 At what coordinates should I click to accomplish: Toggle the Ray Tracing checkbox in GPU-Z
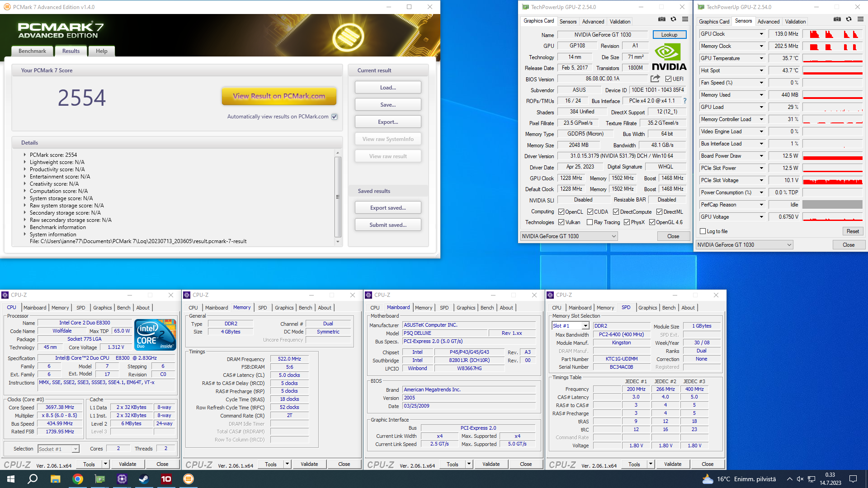[x=590, y=222]
